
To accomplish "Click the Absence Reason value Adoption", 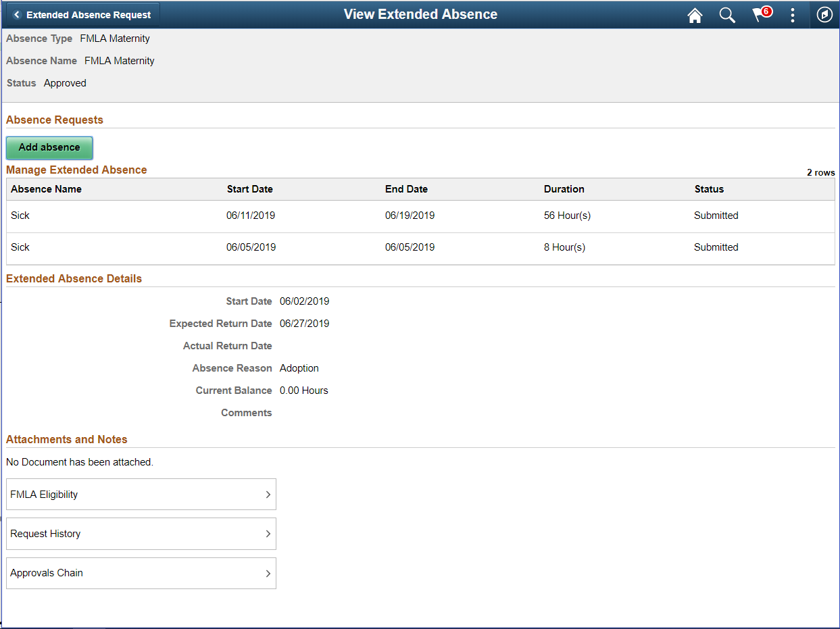I will click(x=299, y=368).
